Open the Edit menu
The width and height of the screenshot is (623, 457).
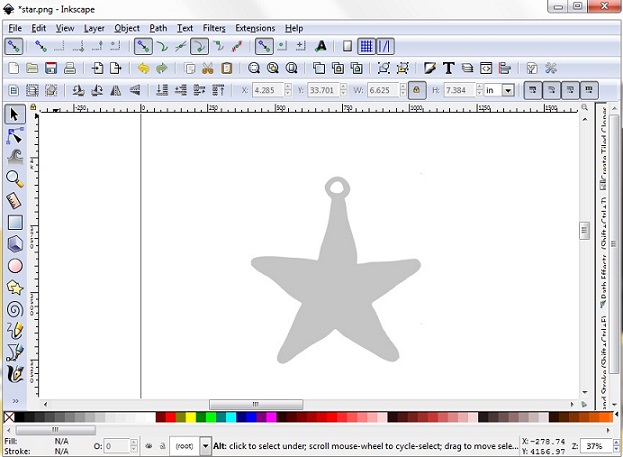coord(39,28)
